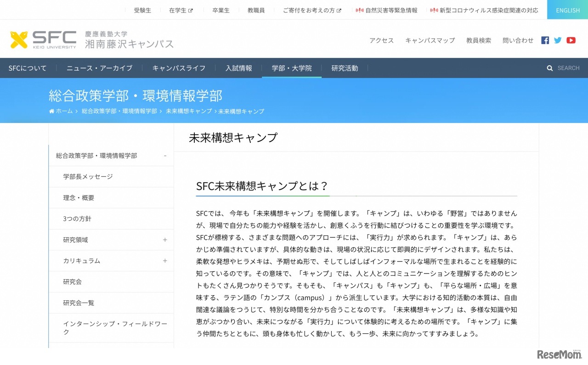Click the SEARCH magnifier icon
Screen dimensions: 588x365
[550, 68]
